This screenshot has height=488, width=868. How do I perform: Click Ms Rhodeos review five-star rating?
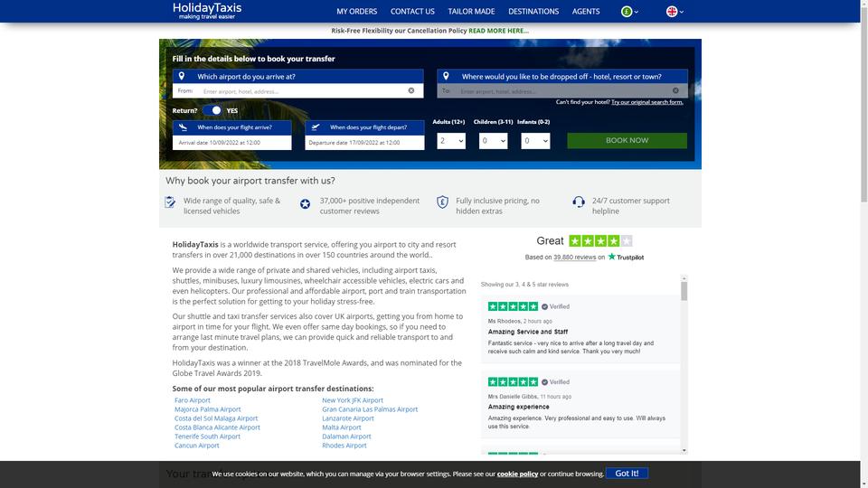(513, 306)
